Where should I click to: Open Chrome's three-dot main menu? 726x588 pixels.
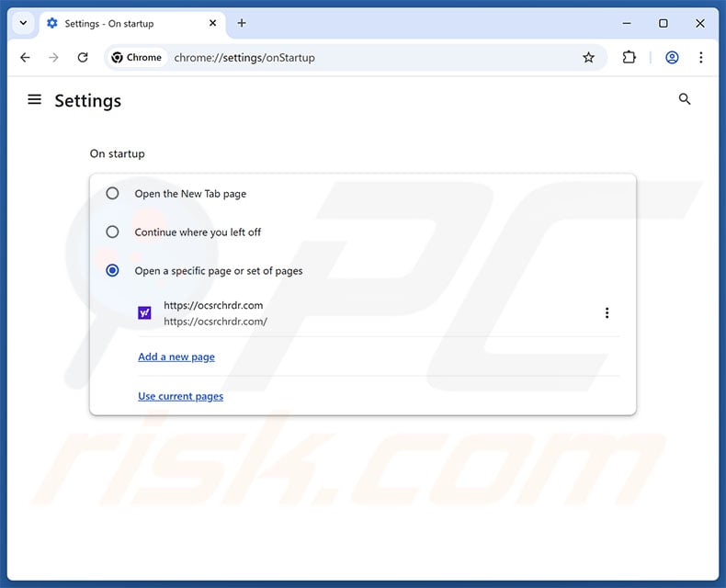(701, 57)
